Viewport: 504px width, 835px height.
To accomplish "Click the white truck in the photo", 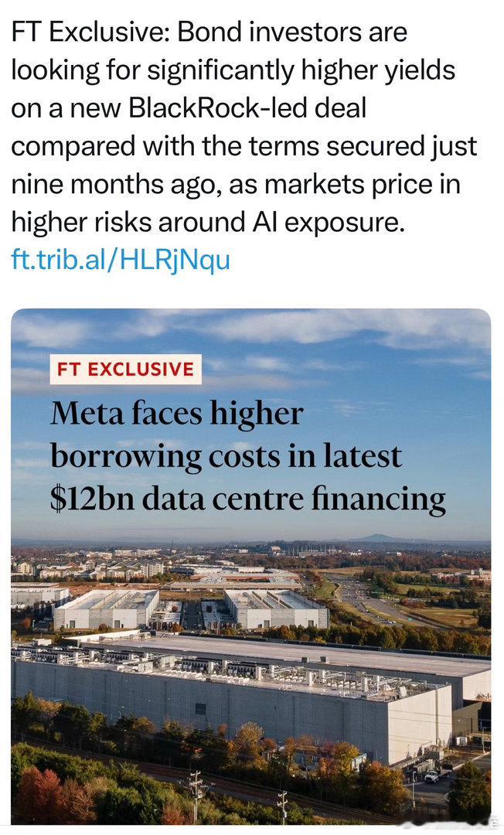I will [431, 777].
